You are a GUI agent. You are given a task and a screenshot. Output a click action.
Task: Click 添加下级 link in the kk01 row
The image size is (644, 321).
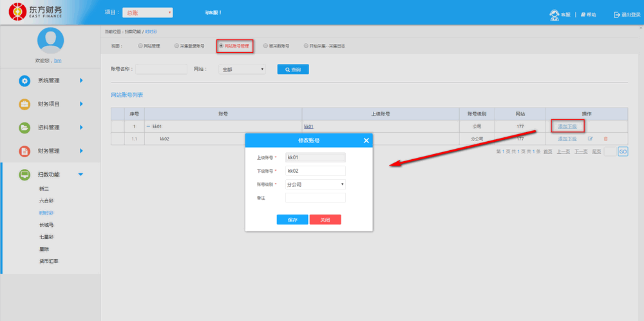[x=567, y=126]
